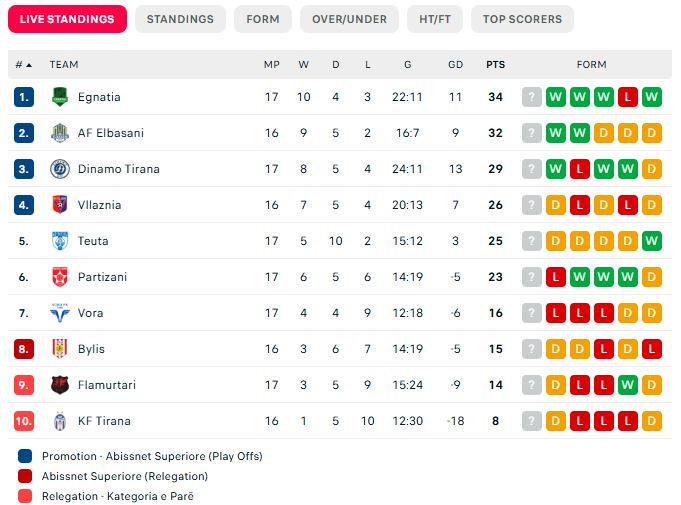Click the Egnatia team crest icon

tap(60, 97)
